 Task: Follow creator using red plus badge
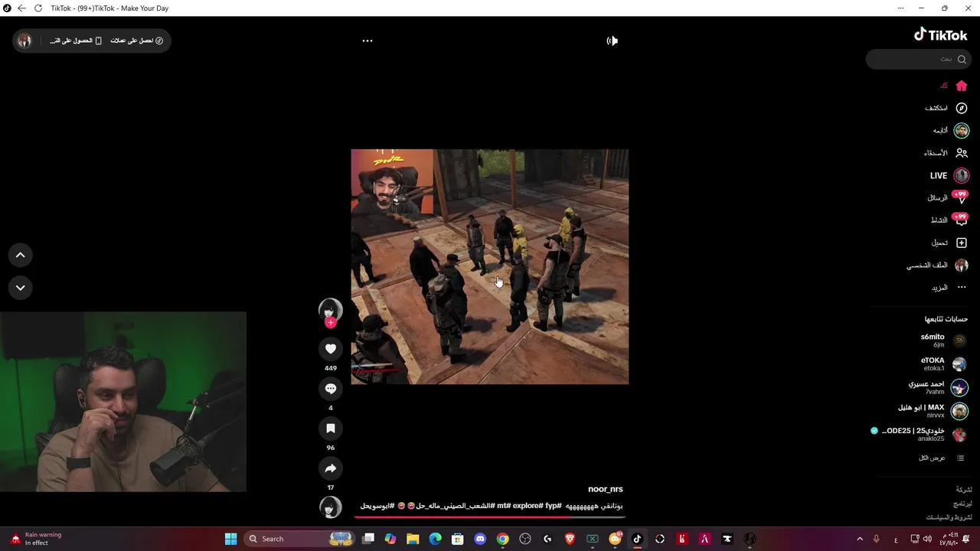click(x=331, y=323)
